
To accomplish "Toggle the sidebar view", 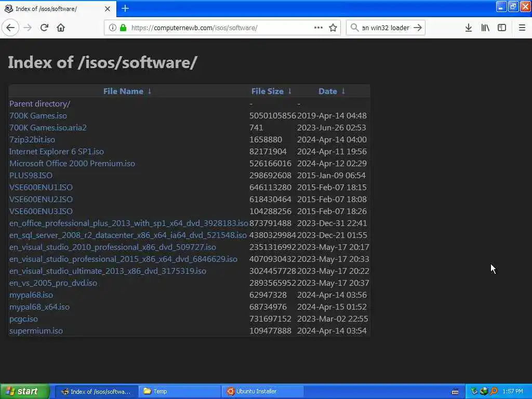I will click(502, 28).
